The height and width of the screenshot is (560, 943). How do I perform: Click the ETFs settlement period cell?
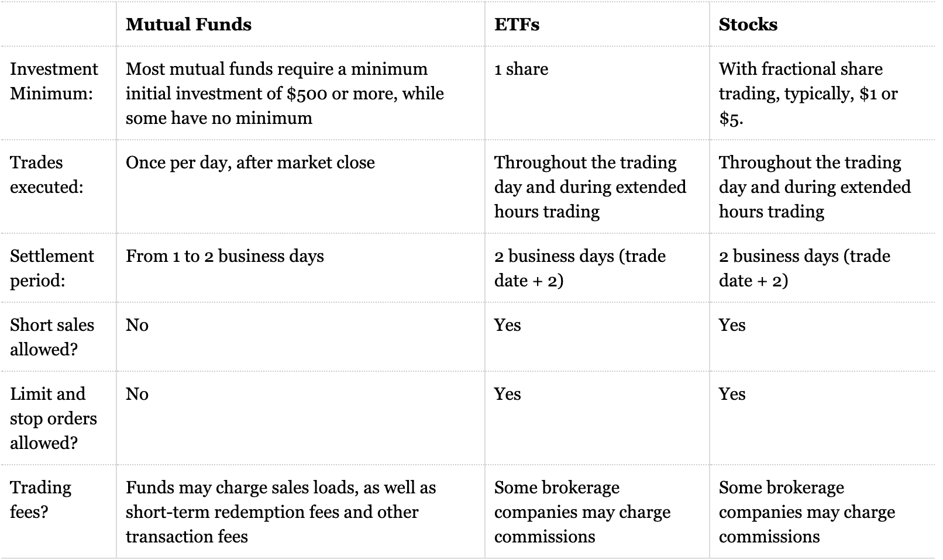tap(579, 268)
